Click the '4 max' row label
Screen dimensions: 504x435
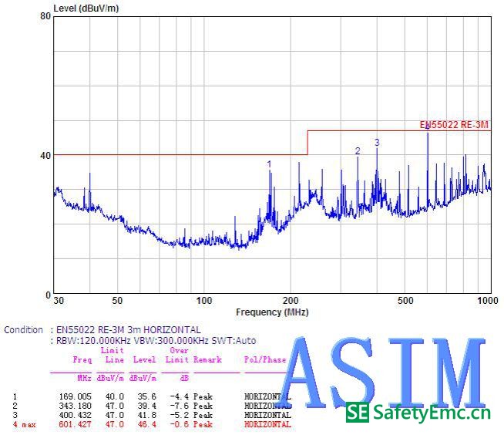[x=25, y=424]
